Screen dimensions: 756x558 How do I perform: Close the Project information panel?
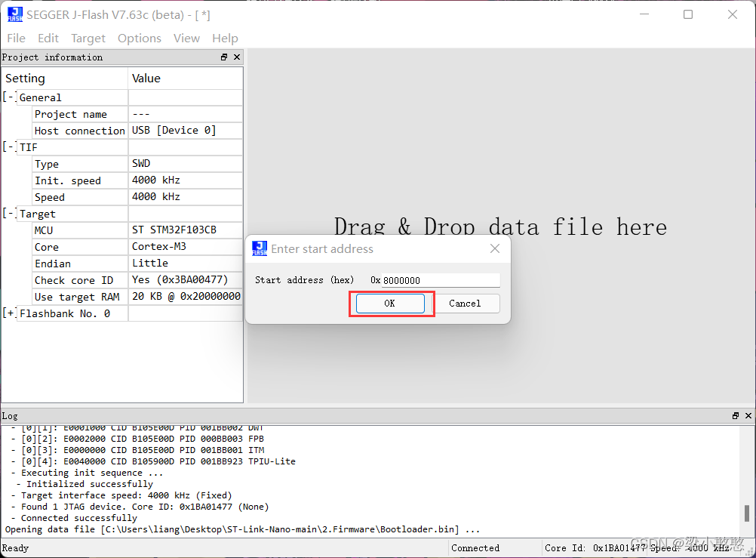pyautogui.click(x=237, y=57)
